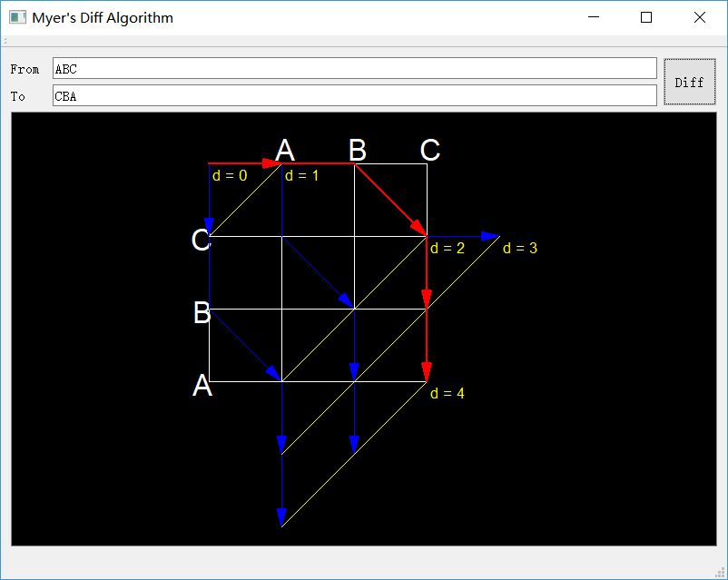Click the letter B above the grid
This screenshot has height=580, width=728.
(358, 150)
